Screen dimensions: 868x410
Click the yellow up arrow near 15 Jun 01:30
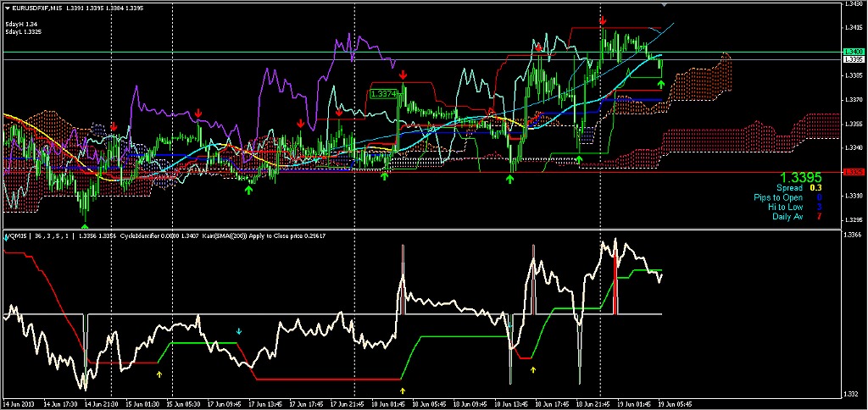tap(159, 374)
